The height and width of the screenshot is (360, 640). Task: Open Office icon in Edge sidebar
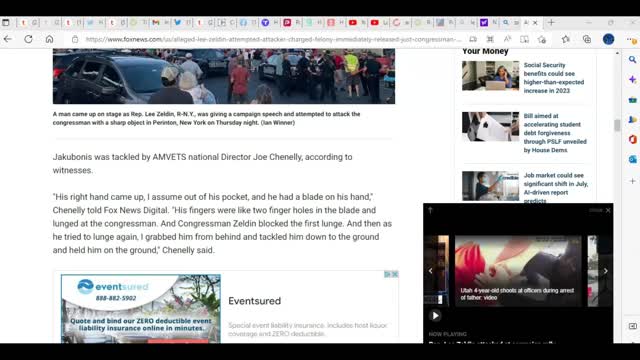pyautogui.click(x=632, y=140)
